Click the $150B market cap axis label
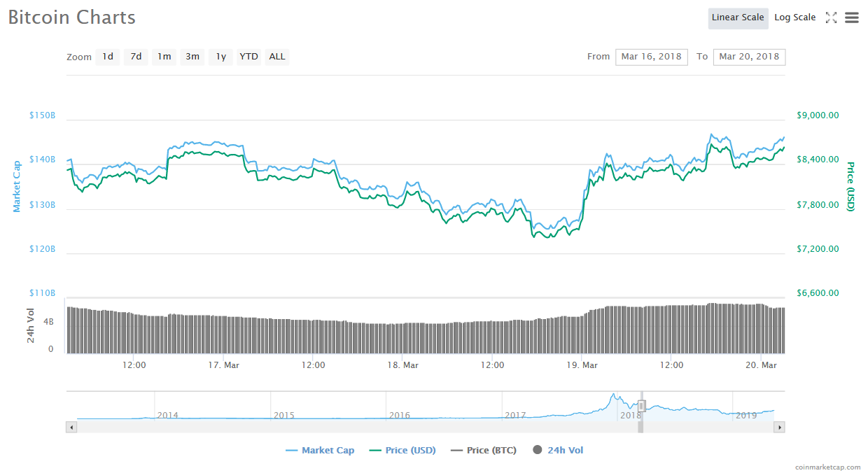 [42, 115]
